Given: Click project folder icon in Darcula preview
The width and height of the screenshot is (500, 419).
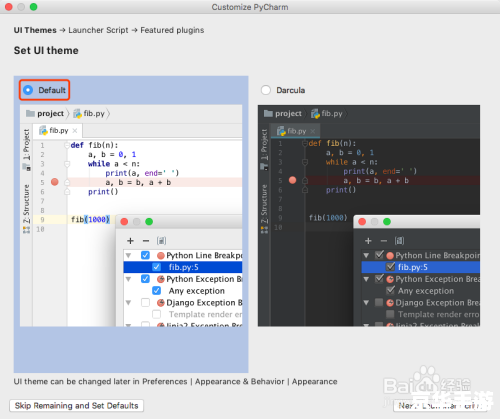Looking at the screenshot, I should pyautogui.click(x=268, y=113).
